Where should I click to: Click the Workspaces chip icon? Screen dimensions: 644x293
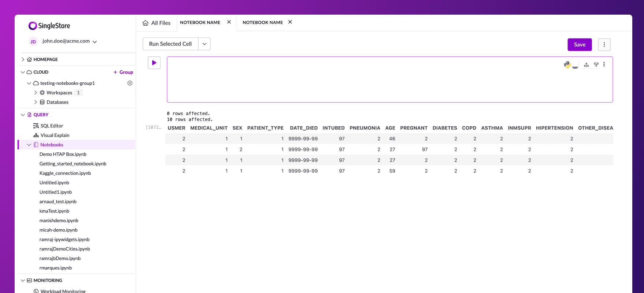(x=42, y=93)
